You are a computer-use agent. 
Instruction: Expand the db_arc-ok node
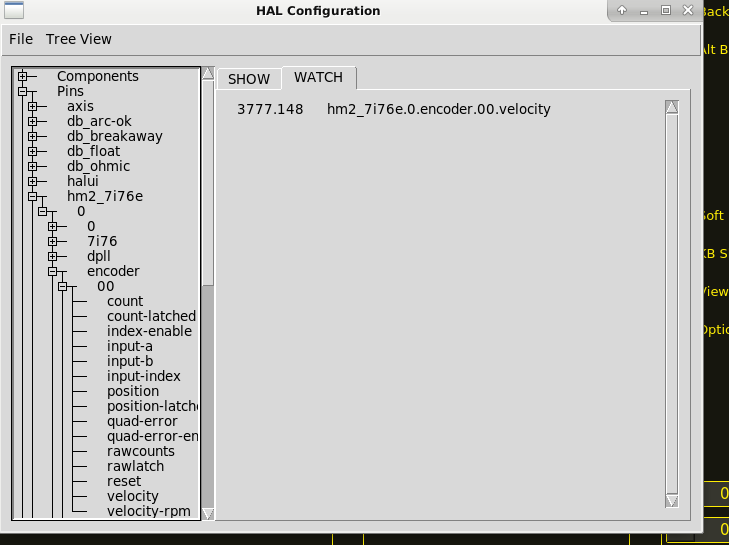click(32, 122)
